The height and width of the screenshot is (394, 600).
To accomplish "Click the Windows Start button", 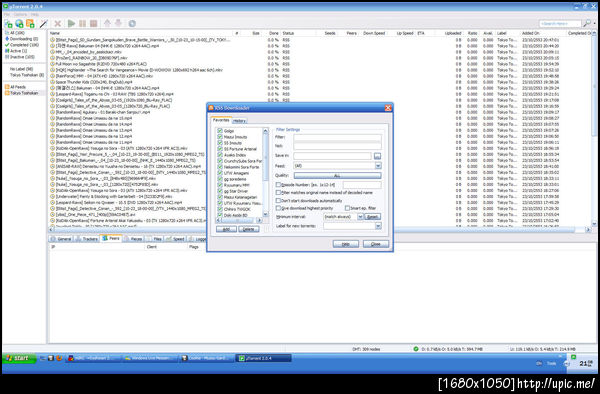I will click(x=19, y=358).
